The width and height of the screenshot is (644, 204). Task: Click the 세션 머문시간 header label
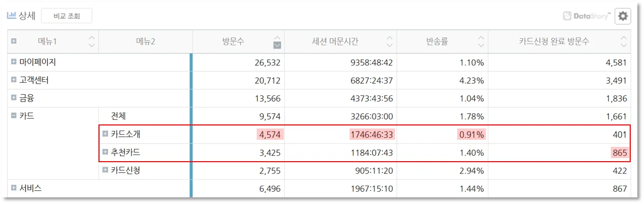coord(335,41)
